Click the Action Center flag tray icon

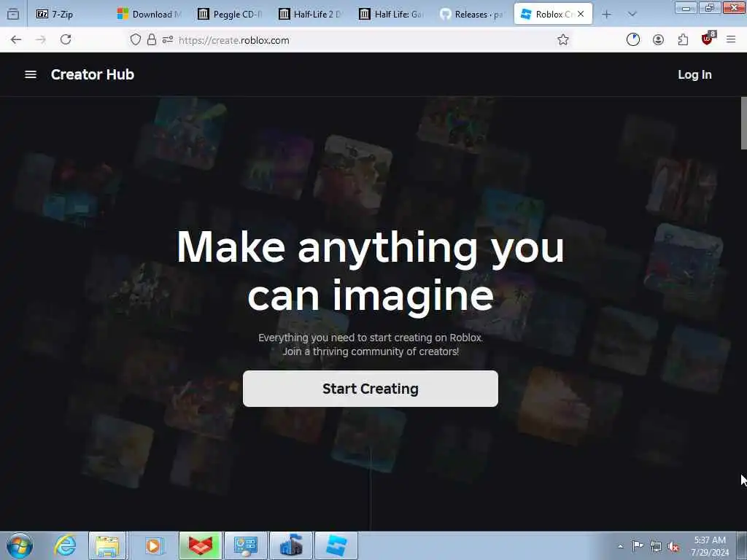pos(638,546)
